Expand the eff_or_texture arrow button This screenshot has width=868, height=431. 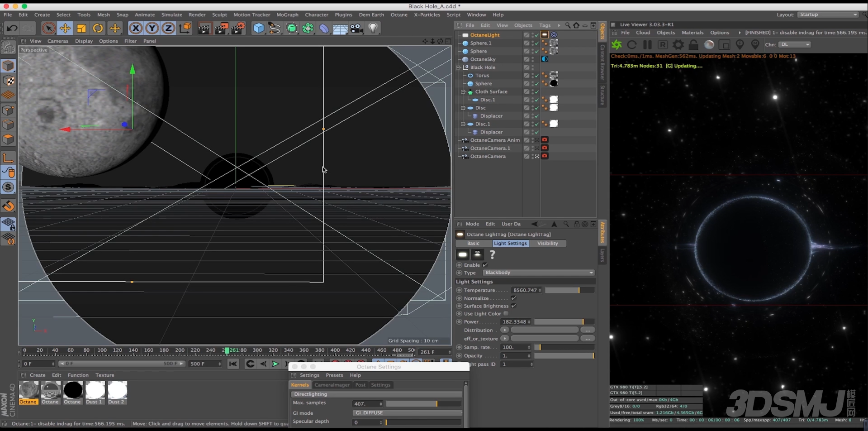504,339
